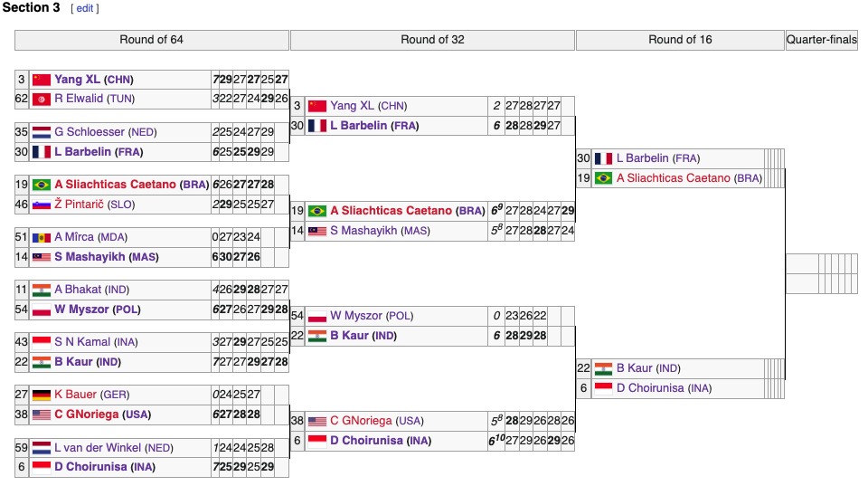Click Brazil flag beside Sliachticas Caetano, Round of 16
The image size is (868, 486).
tap(604, 178)
